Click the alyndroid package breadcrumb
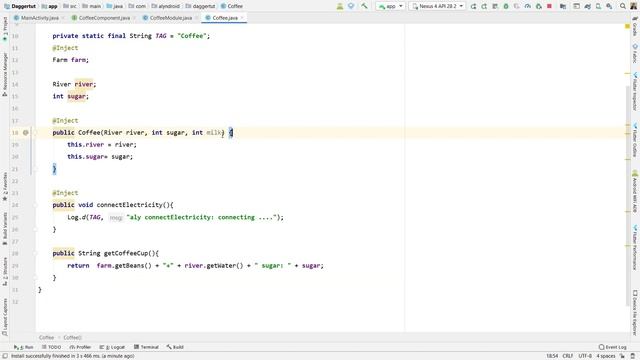Screen dimensions: 640x360 tap(165, 6)
